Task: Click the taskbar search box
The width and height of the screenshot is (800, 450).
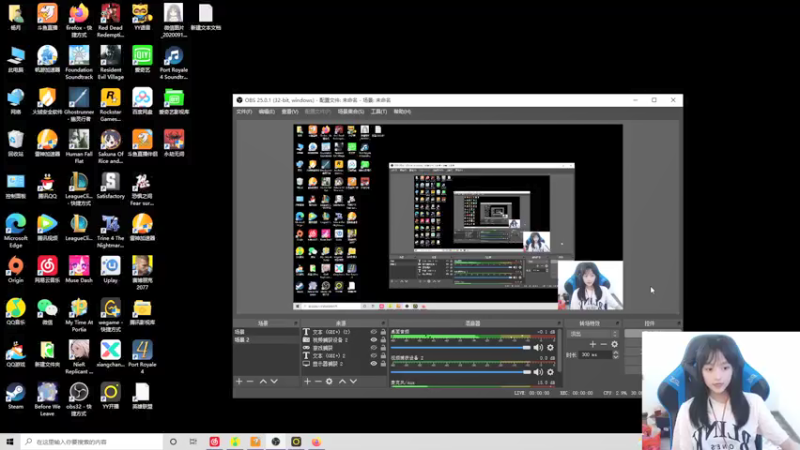Action: 92,442
